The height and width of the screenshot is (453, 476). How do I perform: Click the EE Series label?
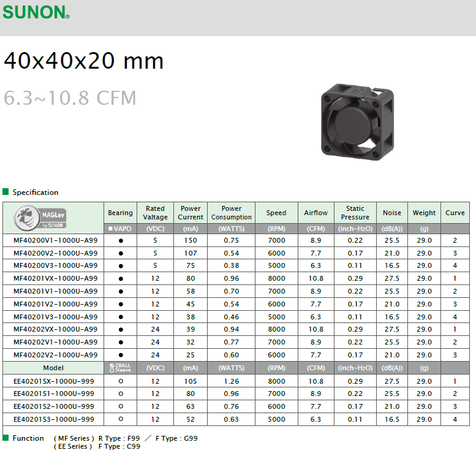[73, 446]
